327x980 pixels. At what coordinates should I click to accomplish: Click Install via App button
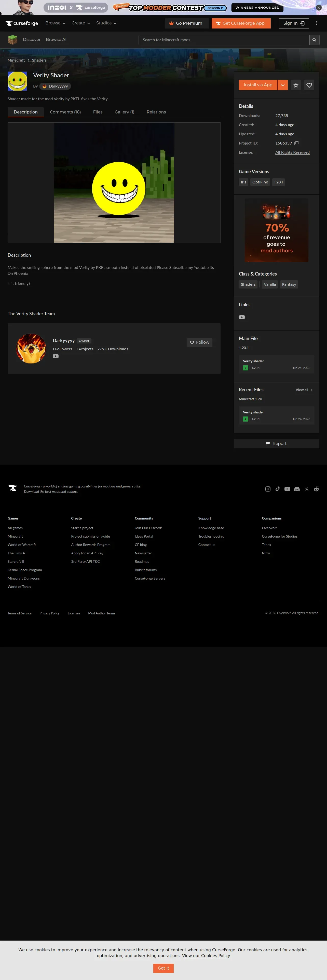pos(258,85)
